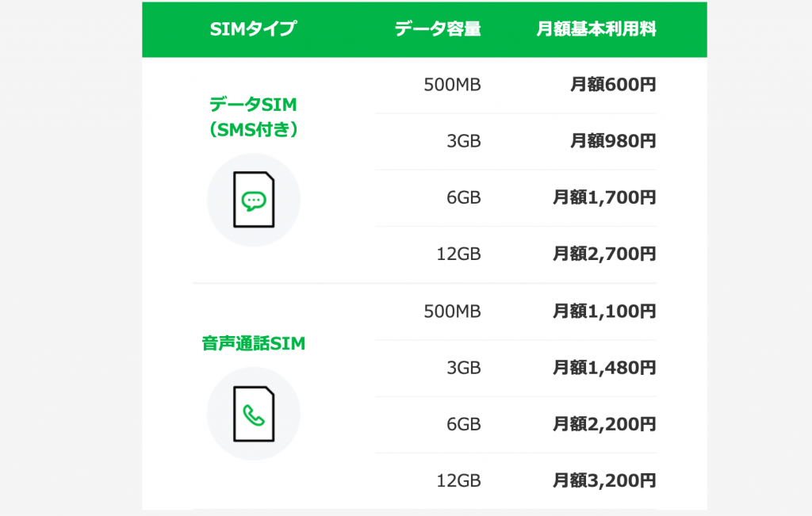
Task: Select 500MB capacity in data SIM section
Action: coord(452,84)
